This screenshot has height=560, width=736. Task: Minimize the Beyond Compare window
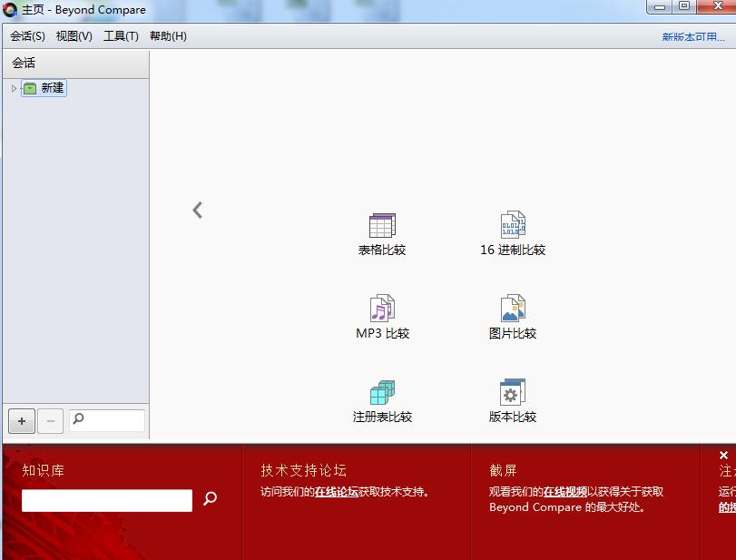660,6
